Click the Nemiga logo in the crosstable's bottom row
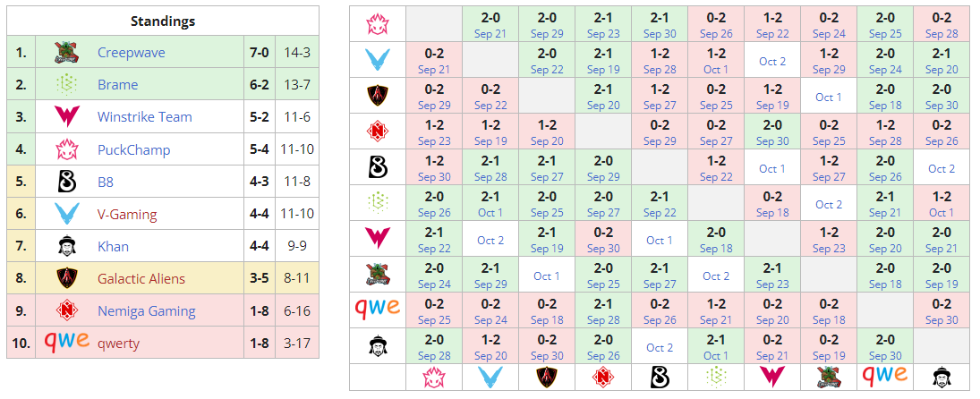This screenshot has height=399, width=980. coord(602,377)
